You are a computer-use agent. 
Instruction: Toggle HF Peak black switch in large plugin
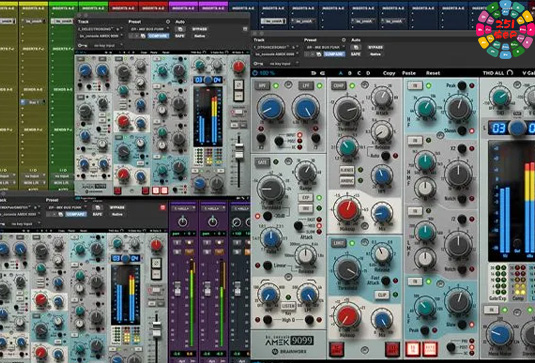coord(462,85)
